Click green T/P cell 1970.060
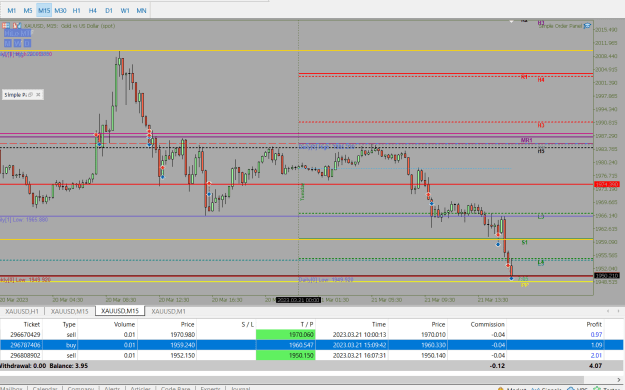This screenshot has height=390, width=625. (x=285, y=335)
